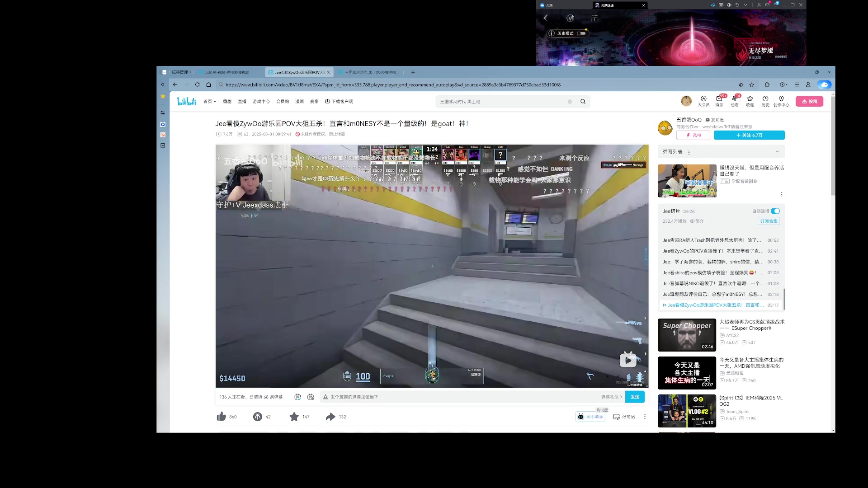The width and height of the screenshot is (868, 488).
Task: Open the 大会员 membership icon
Action: pyautogui.click(x=703, y=101)
